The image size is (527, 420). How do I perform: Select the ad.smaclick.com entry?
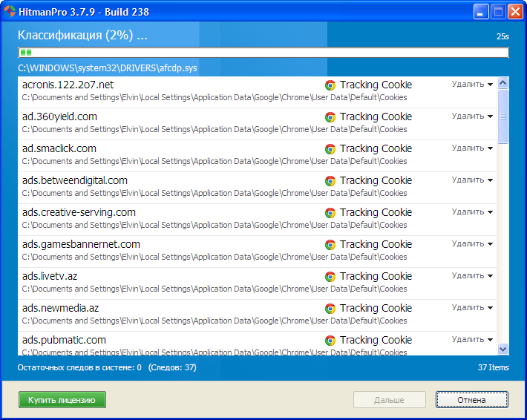(257, 156)
